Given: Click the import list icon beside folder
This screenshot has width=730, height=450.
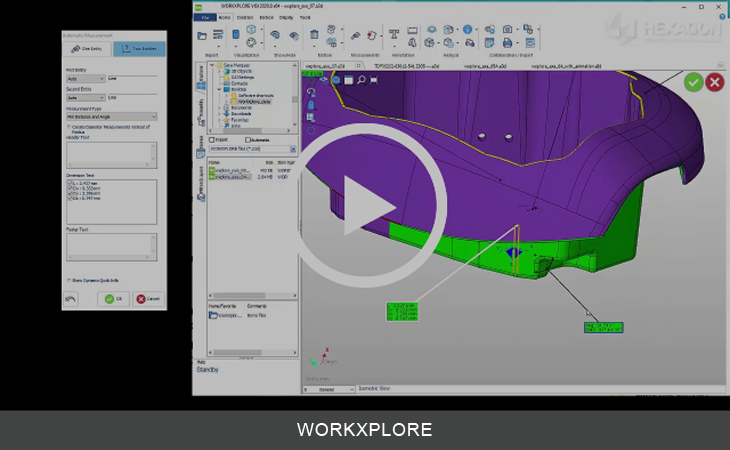Looking at the screenshot, I should [218, 35].
